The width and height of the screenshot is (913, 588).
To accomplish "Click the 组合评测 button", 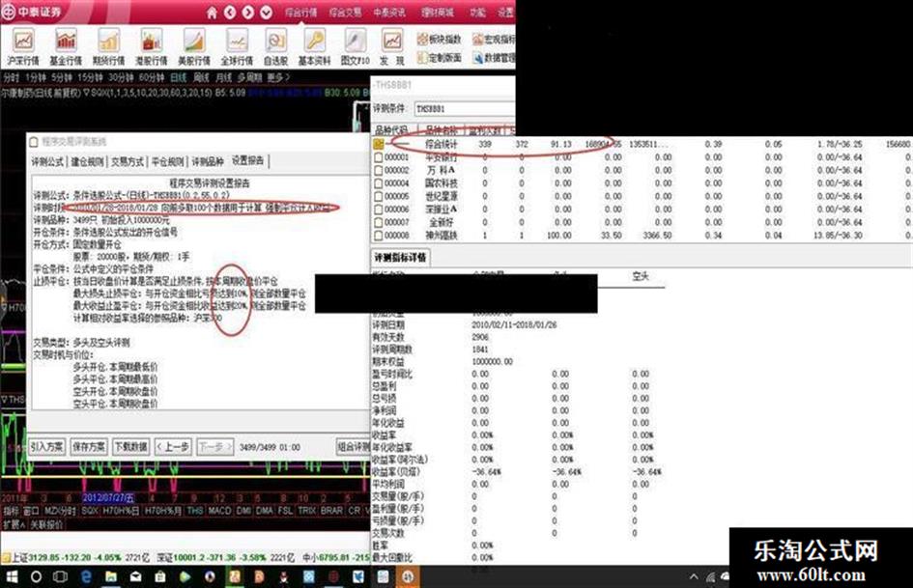I will pos(354,446).
